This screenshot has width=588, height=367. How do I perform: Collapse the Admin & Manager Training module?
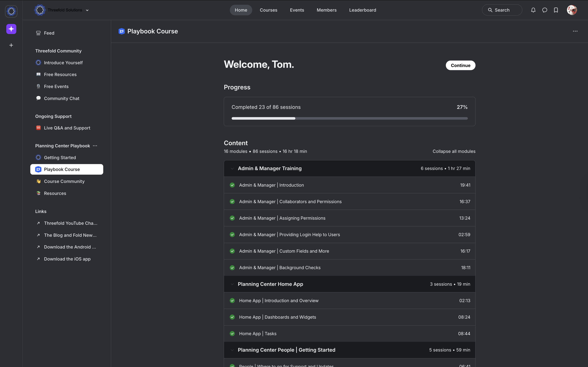(x=232, y=168)
